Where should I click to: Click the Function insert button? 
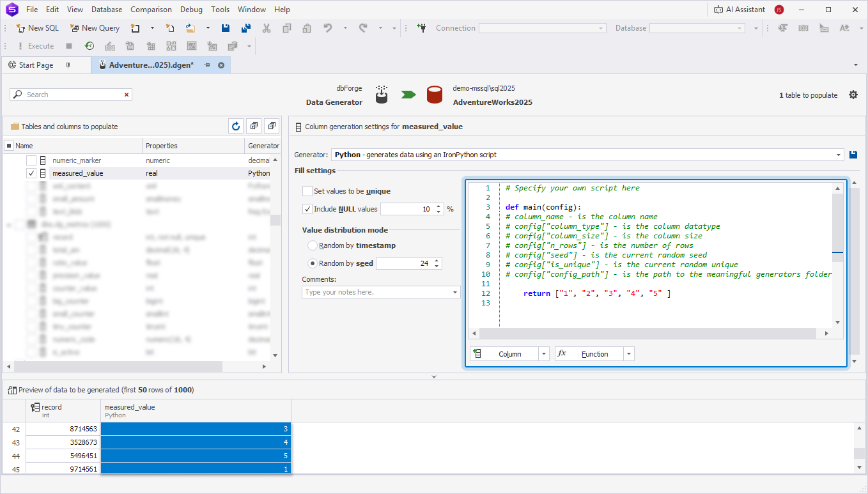coord(589,354)
